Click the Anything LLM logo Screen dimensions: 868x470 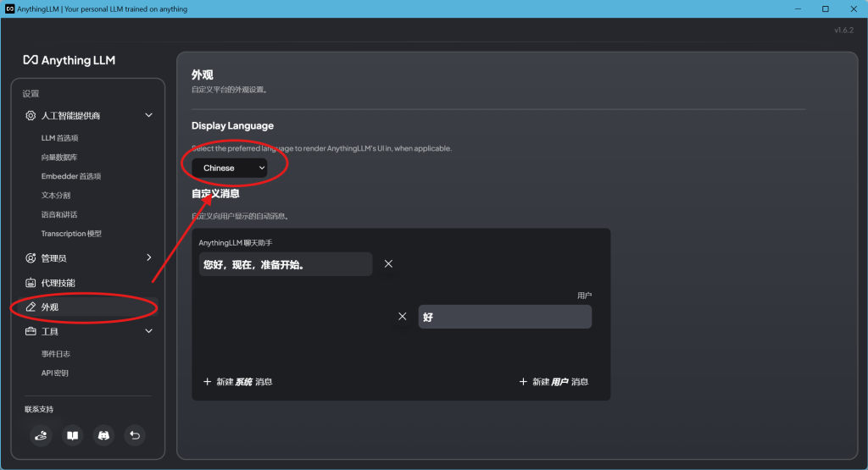(70, 60)
